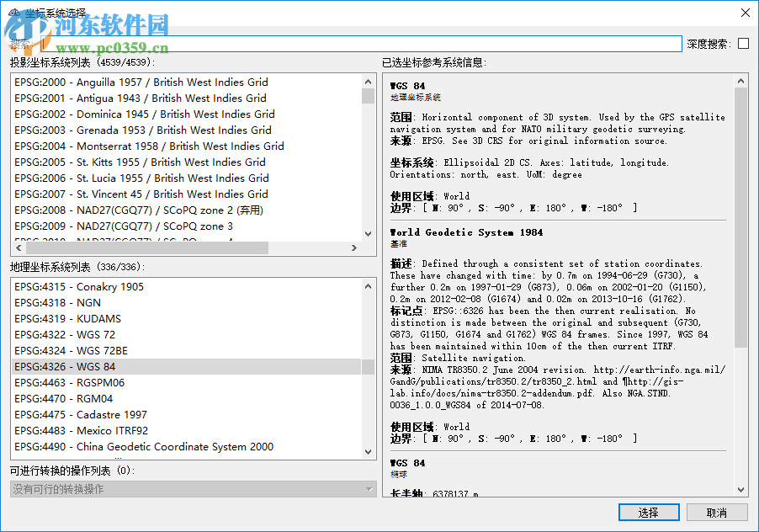This screenshot has width=759, height=532.
Task: Open the 可进行转换的操作列表 dropdown
Action: tap(194, 489)
